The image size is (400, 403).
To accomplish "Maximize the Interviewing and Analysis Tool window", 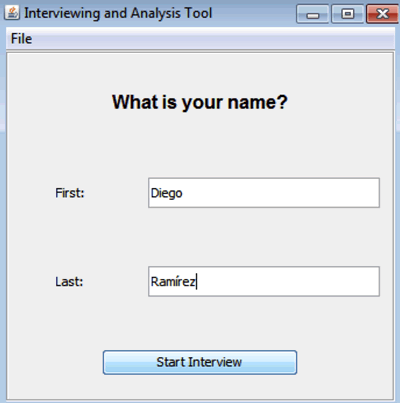I will pos(348,14).
